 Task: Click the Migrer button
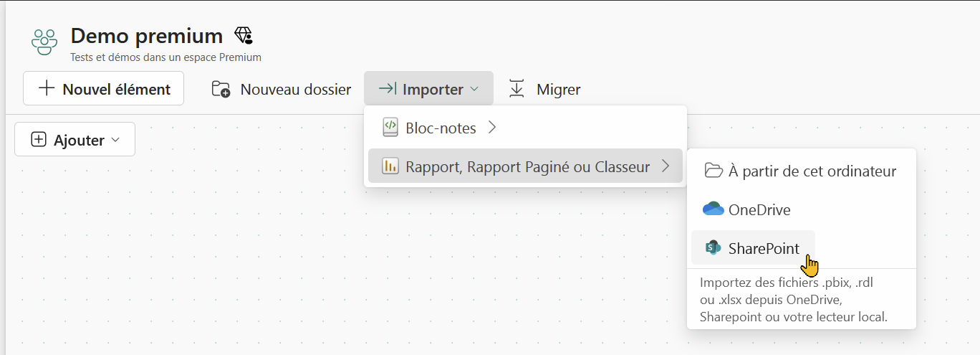pyautogui.click(x=544, y=89)
